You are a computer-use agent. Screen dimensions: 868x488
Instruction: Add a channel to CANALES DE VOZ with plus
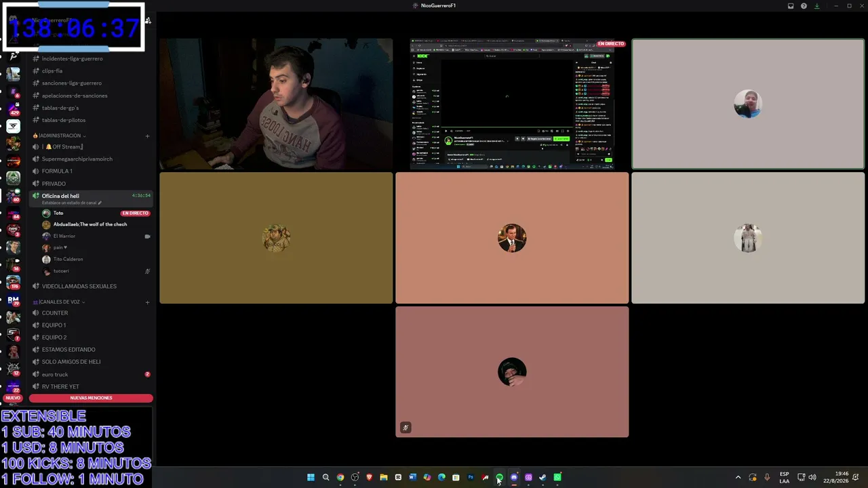[147, 302]
